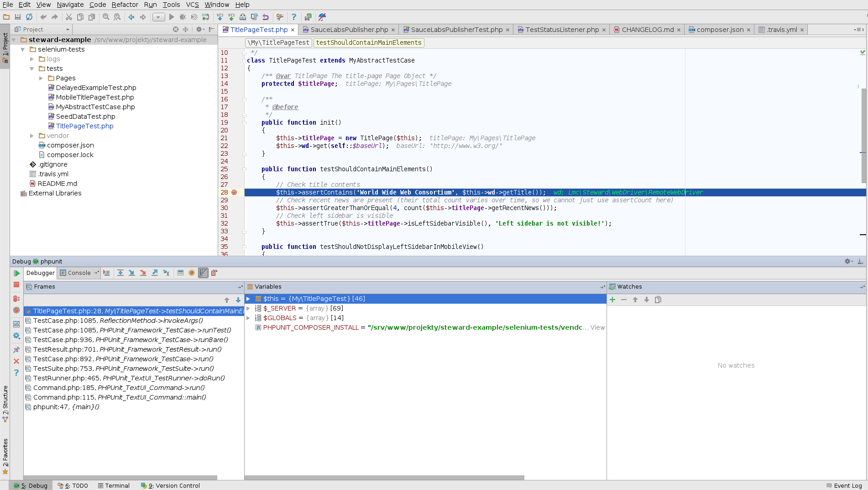The image size is (868, 490).
Task: Open the 9: Version Control tool window
Action: pos(170,485)
